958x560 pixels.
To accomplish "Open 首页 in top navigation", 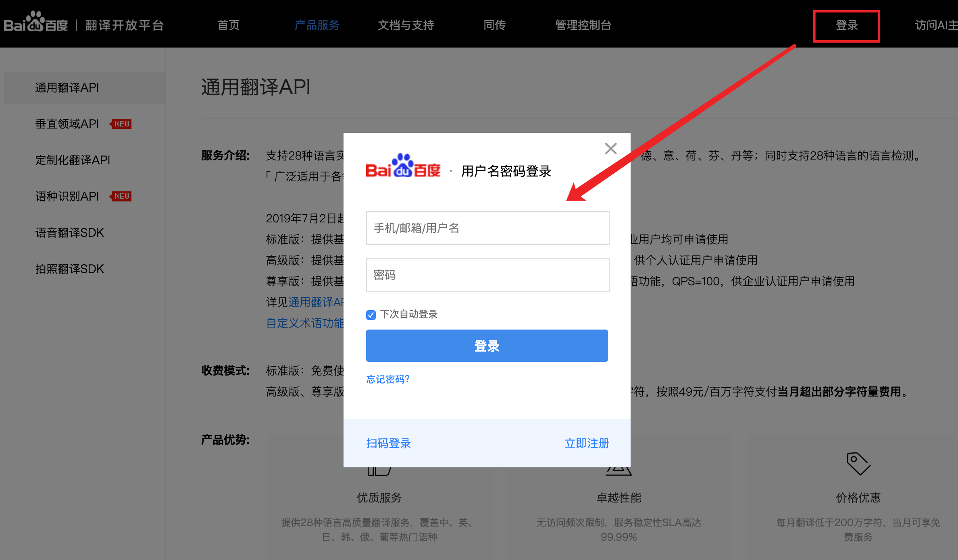I will coord(229,25).
